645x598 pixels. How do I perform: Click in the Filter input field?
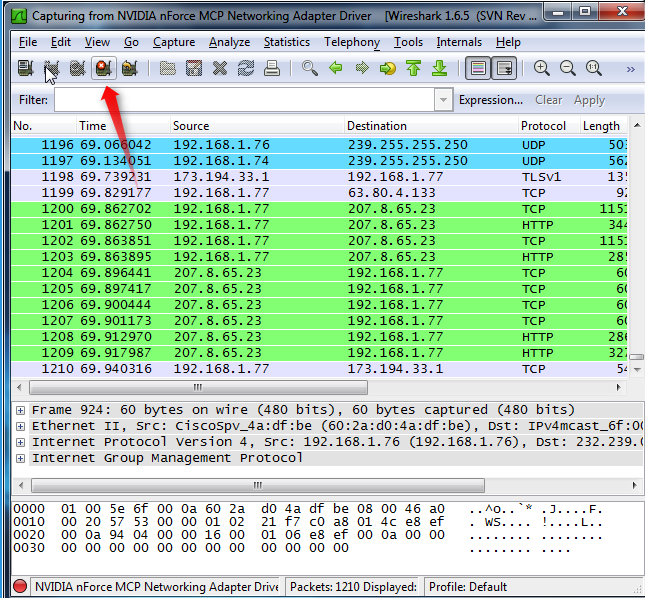pos(244,100)
